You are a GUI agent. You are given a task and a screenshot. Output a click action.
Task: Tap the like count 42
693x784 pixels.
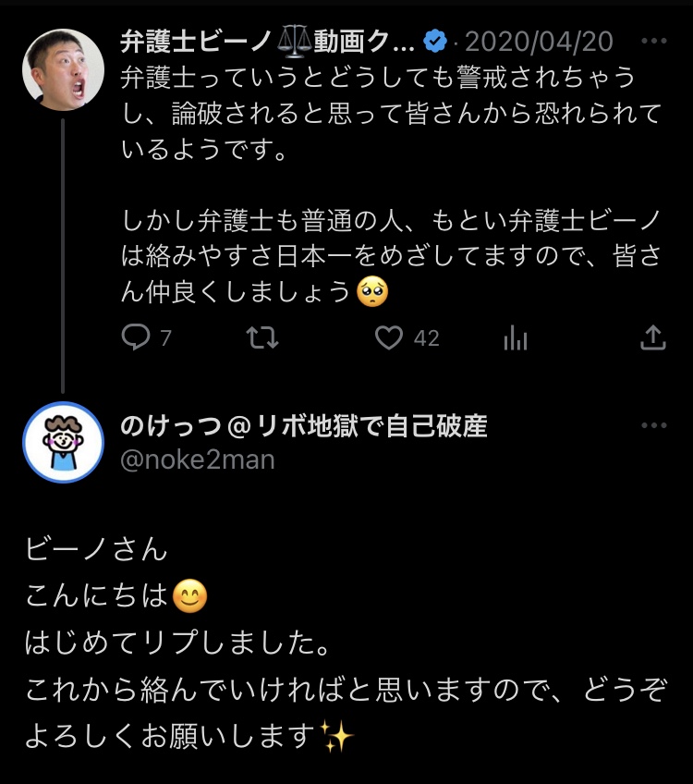(426, 338)
